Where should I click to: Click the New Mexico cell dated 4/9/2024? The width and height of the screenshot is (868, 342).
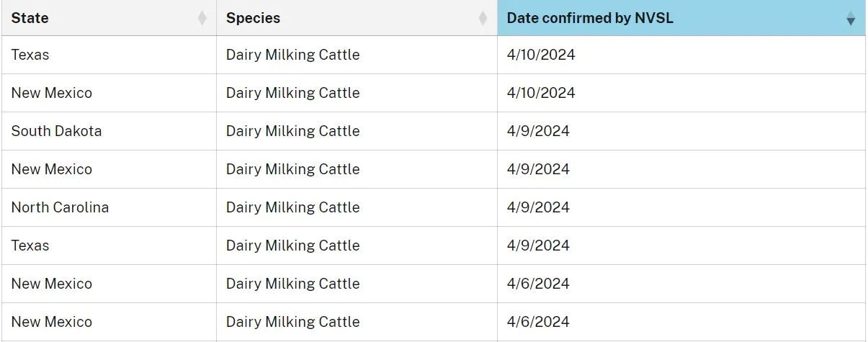[x=52, y=169]
